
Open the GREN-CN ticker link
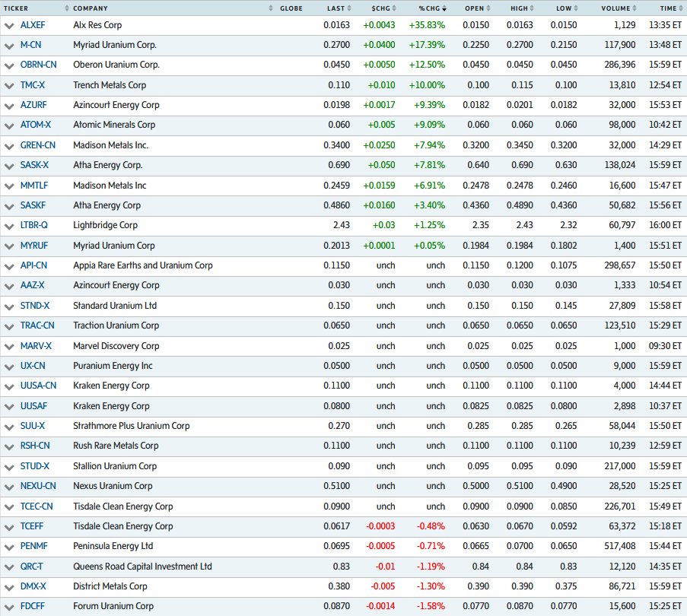pos(38,145)
